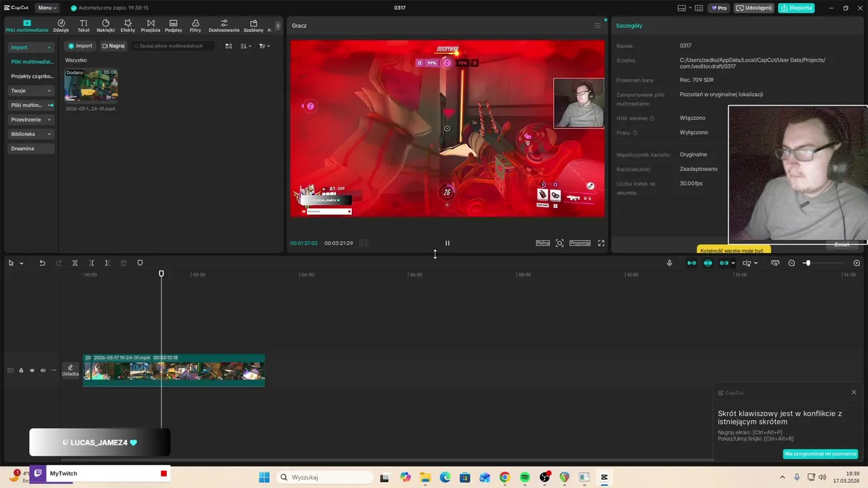Hide the main track with eye icon
This screenshot has height=488, width=868.
click(x=32, y=370)
